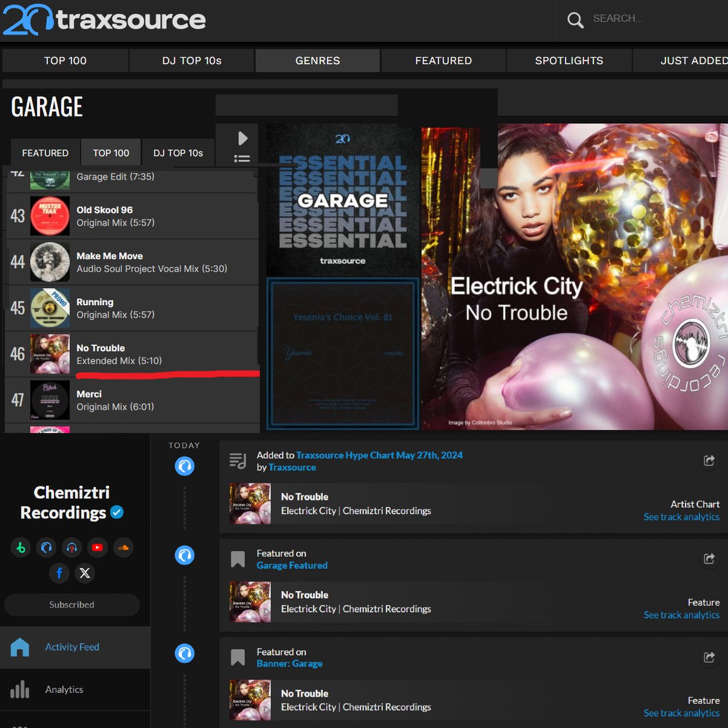728x728 pixels.
Task: Open the Traxsource author link
Action: (292, 467)
